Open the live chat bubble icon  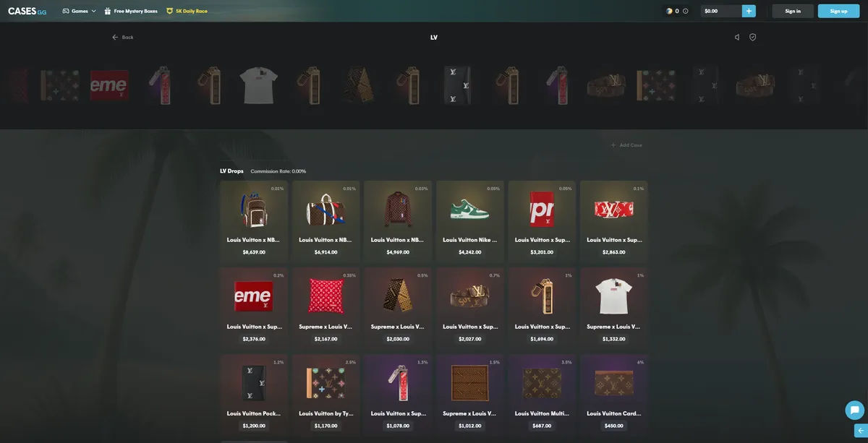tap(855, 410)
